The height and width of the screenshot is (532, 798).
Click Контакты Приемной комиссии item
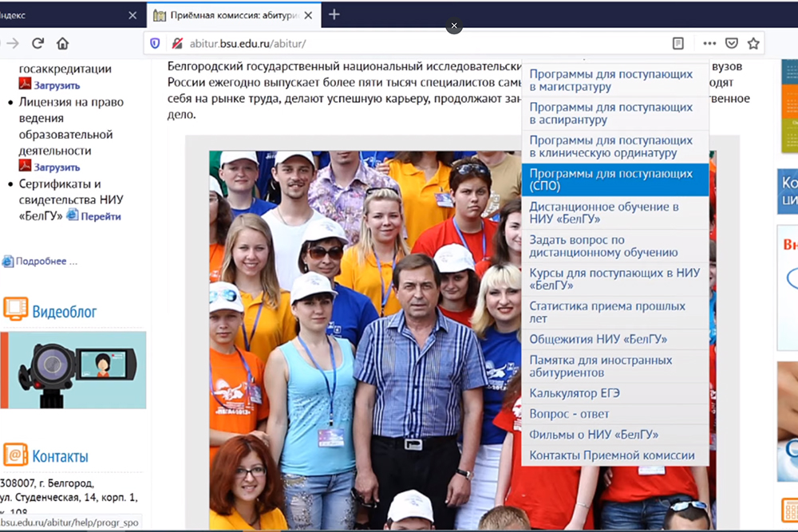click(x=612, y=455)
